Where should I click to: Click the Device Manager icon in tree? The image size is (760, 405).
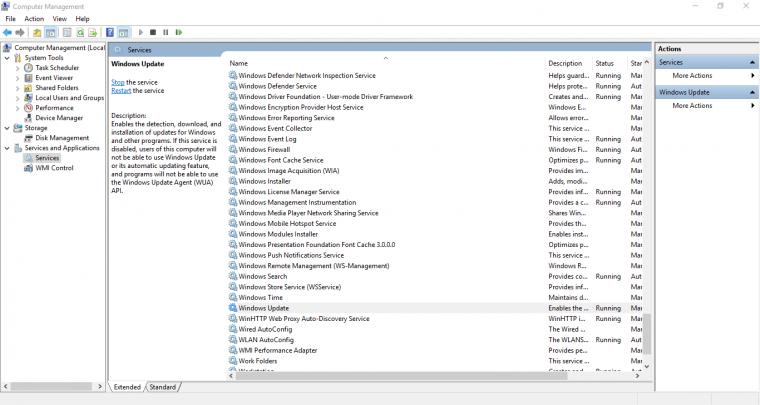(29, 118)
